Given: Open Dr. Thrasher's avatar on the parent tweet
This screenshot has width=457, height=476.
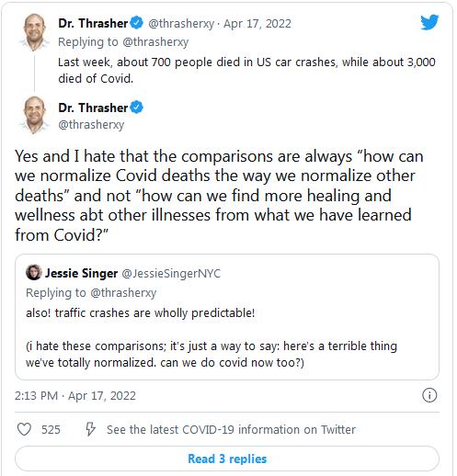Looking at the screenshot, I should (x=34, y=31).
